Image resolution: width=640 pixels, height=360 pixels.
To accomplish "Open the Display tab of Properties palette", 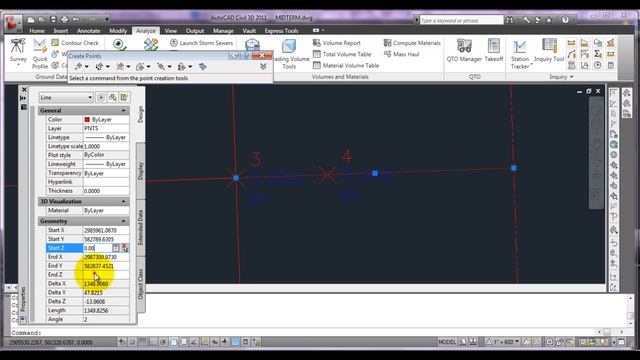I will click(140, 171).
